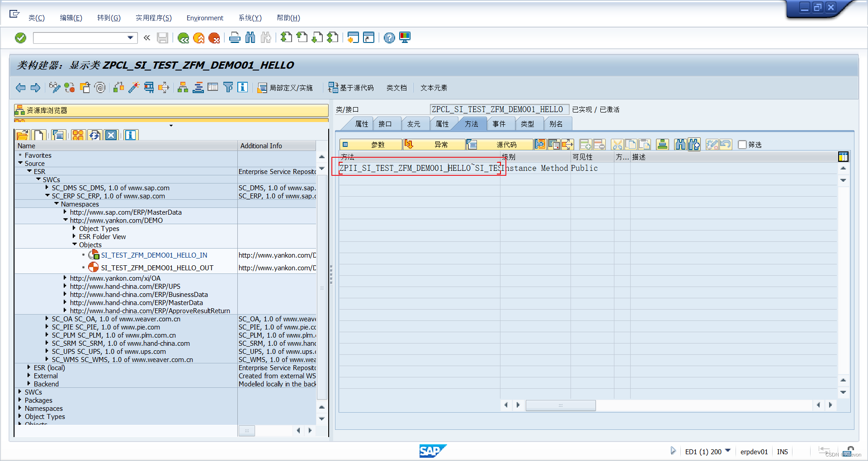Enable the 筛选 filter checkbox

(742, 145)
